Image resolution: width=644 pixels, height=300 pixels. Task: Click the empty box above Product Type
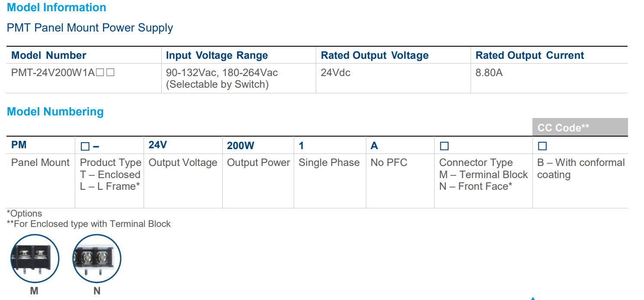pos(85,147)
